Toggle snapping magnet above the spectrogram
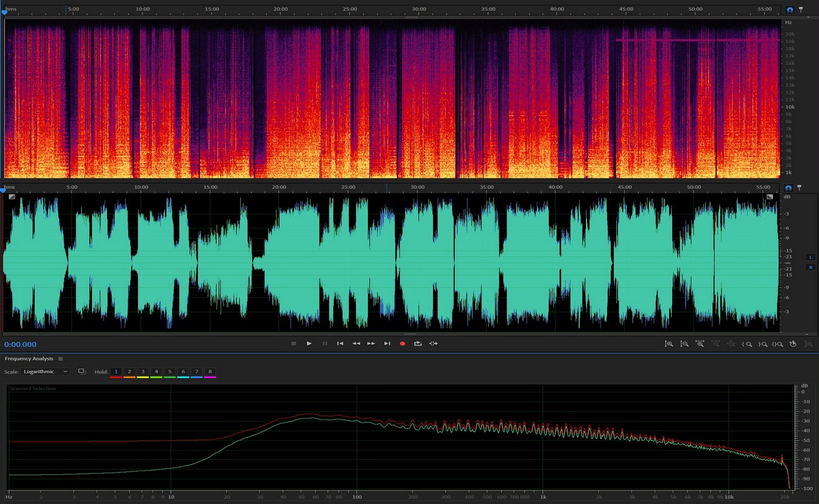Image resolution: width=819 pixels, height=504 pixels. [x=789, y=10]
